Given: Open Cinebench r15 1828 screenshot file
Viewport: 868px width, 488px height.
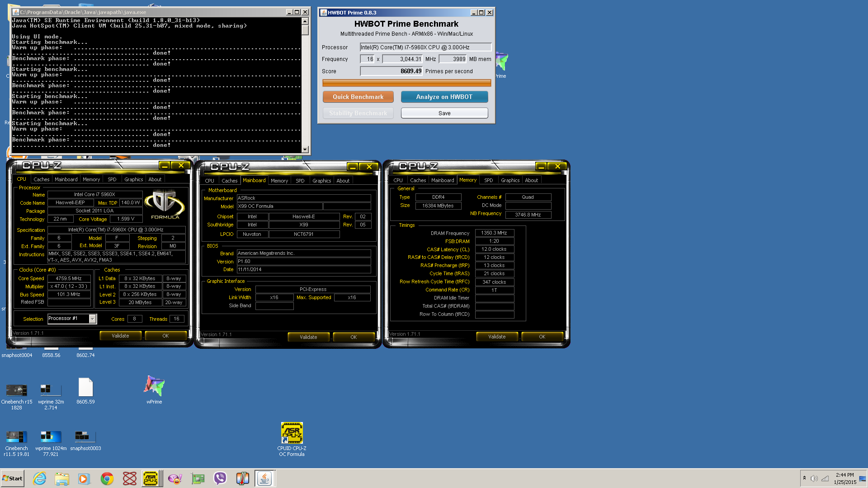Looking at the screenshot, I should [17, 396].
